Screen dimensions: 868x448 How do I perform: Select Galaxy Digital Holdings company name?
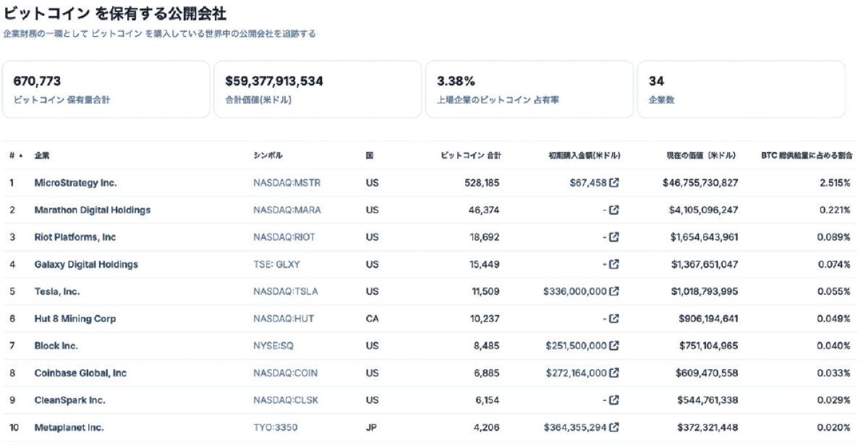(x=86, y=264)
